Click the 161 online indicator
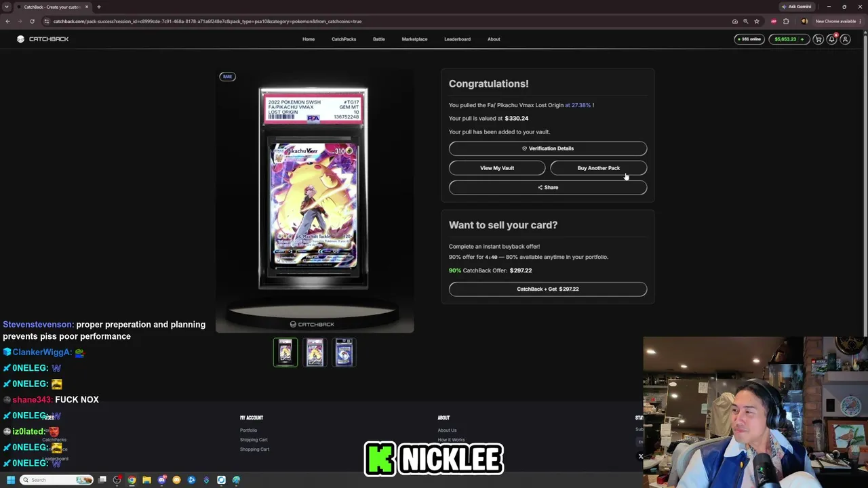The width and height of the screenshot is (868, 488). [x=749, y=39]
